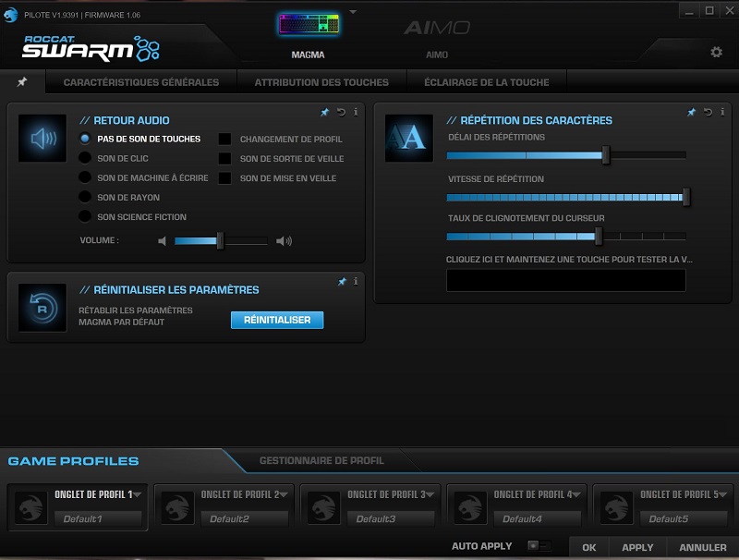Click the settings gear icon
This screenshot has height=560, width=739.
coord(716,53)
